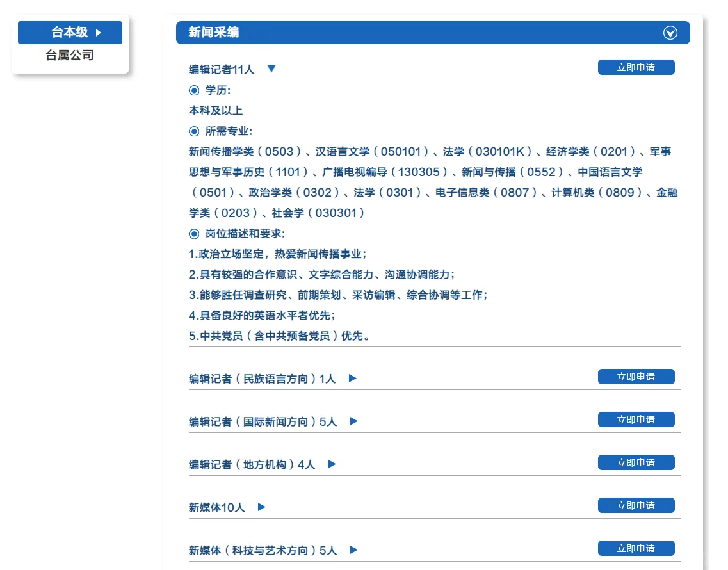Select the radio bullet beside 学历
728x570 pixels.
pos(193,90)
